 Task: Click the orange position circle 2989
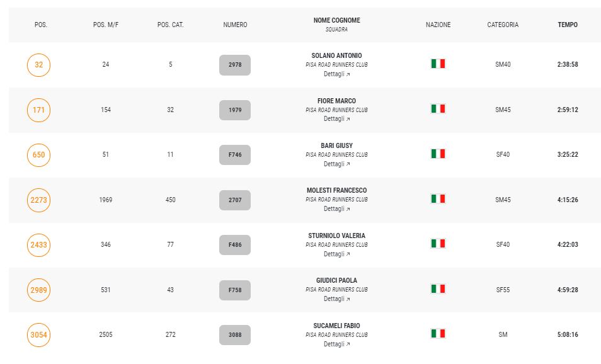[x=38, y=290]
